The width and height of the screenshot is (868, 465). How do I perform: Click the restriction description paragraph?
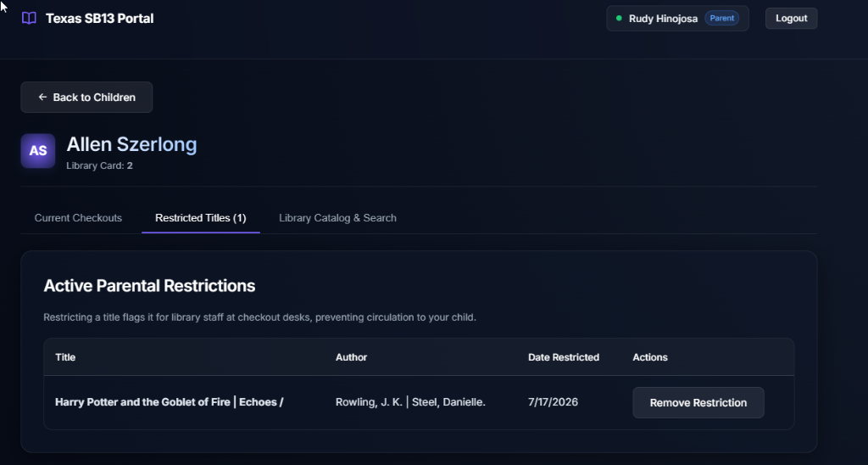259,317
